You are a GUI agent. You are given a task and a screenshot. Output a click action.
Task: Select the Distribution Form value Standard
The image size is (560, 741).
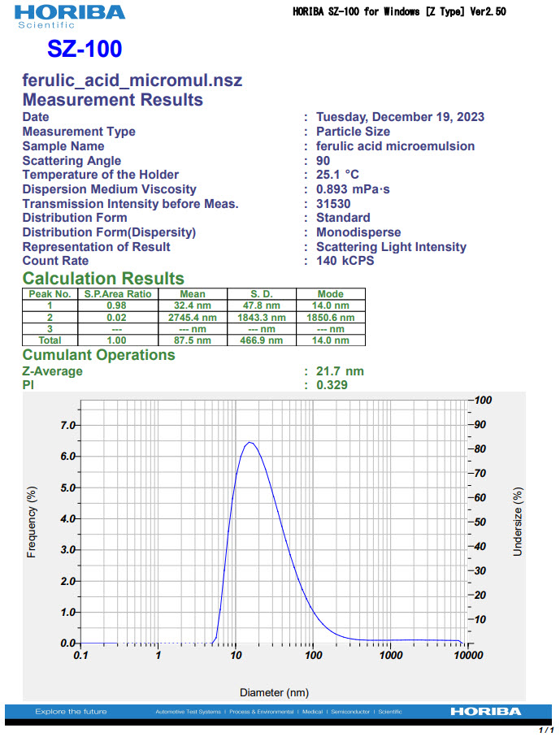(x=343, y=218)
